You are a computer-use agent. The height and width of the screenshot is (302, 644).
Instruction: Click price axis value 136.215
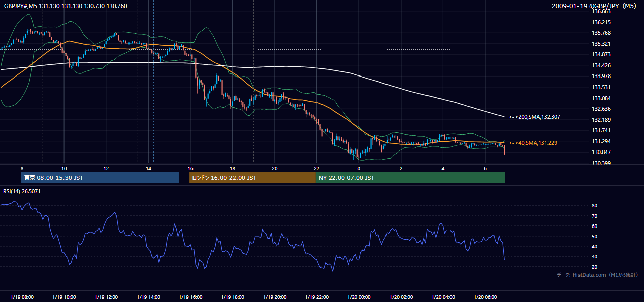[x=601, y=22]
